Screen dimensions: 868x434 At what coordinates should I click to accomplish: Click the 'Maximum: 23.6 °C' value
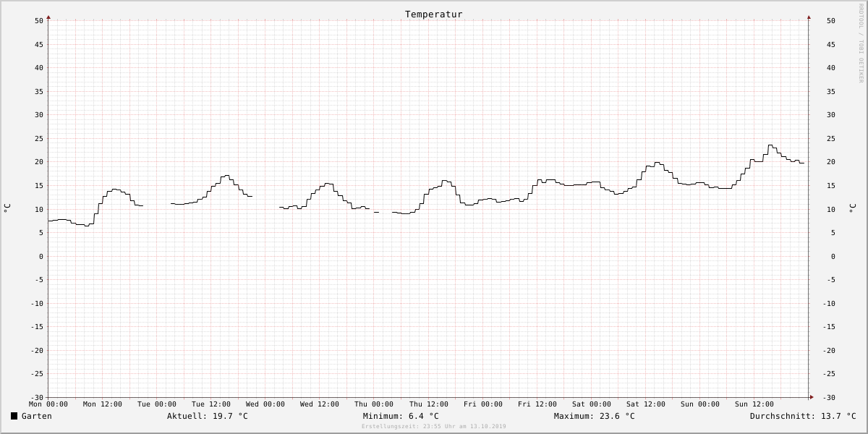pos(595,416)
